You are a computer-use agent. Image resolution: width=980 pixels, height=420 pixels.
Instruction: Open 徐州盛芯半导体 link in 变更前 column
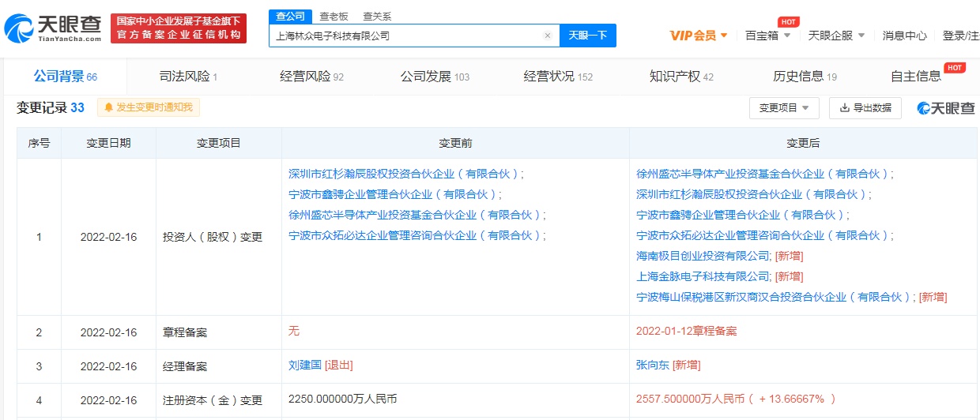pyautogui.click(x=416, y=215)
